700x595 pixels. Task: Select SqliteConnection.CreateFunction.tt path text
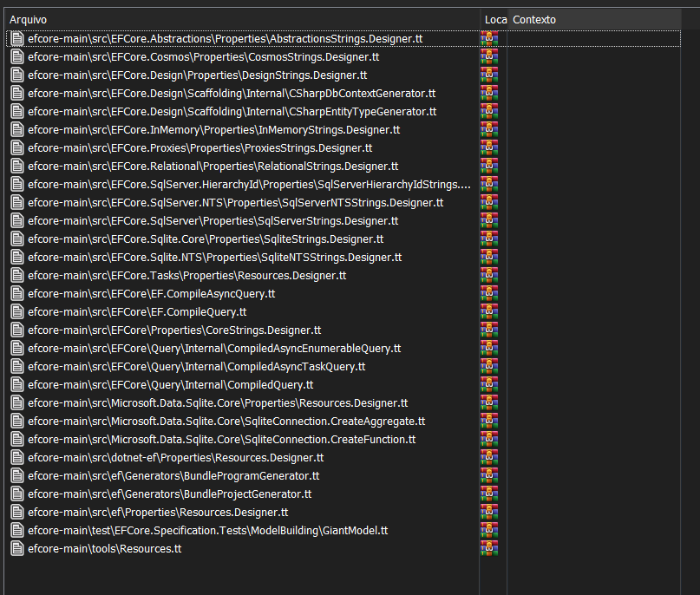click(222, 440)
